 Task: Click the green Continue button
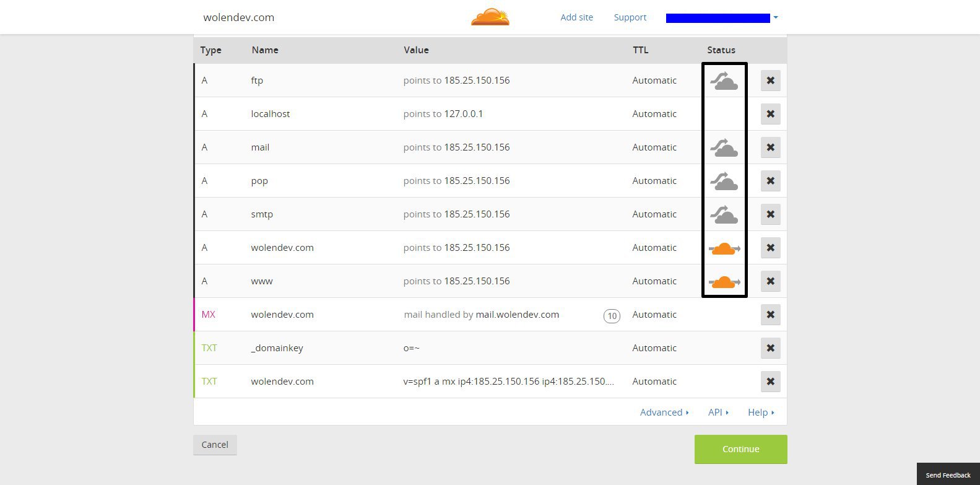pyautogui.click(x=740, y=449)
